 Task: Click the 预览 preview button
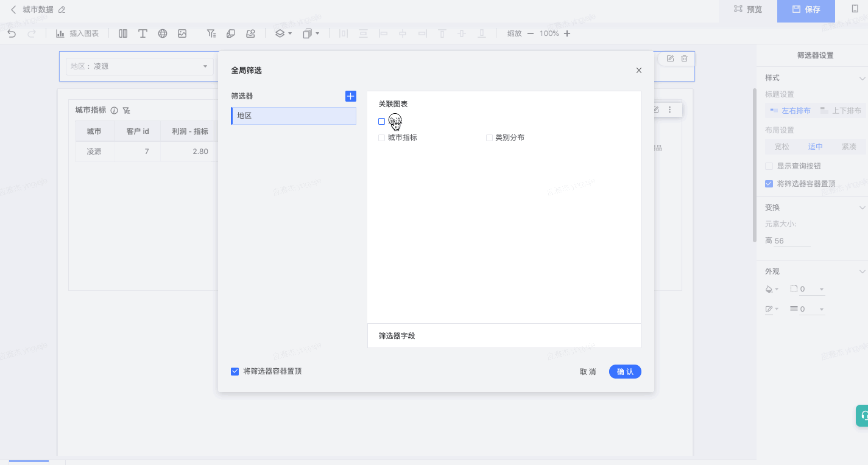tap(748, 10)
